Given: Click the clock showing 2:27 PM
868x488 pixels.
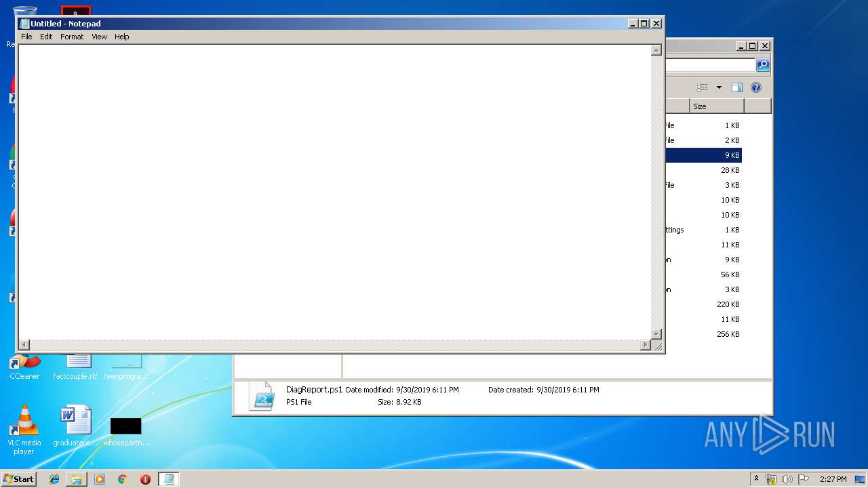Looking at the screenshot, I should pyautogui.click(x=833, y=479).
